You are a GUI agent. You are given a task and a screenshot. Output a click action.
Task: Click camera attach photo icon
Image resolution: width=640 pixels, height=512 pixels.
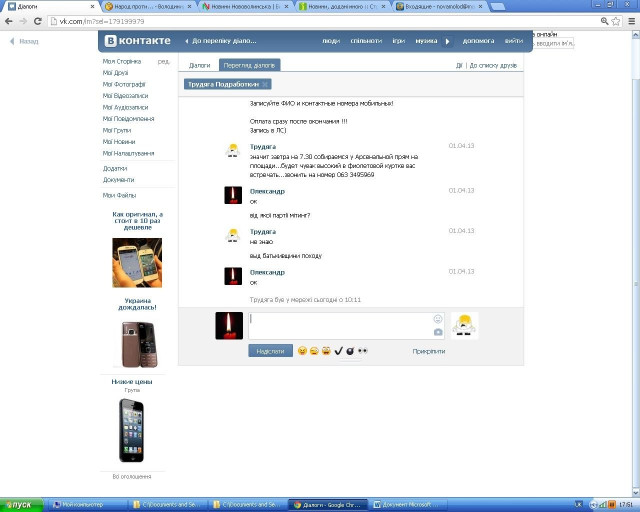point(438,331)
